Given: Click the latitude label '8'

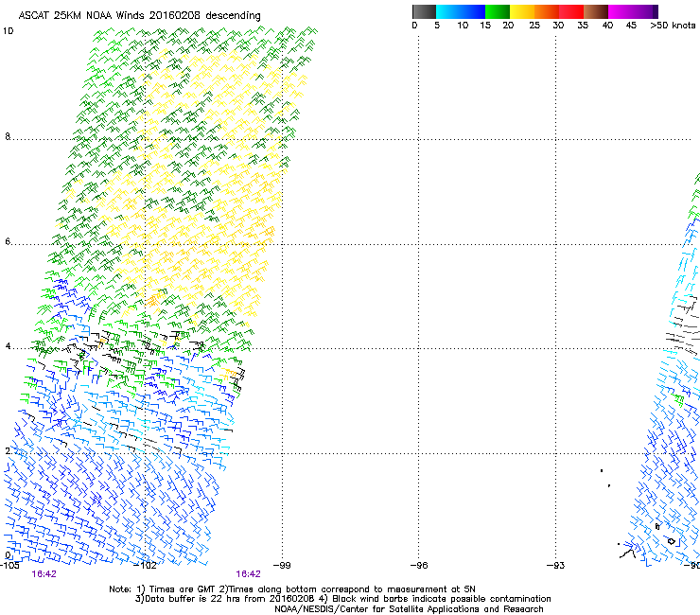Looking at the screenshot, I should pos(8,136).
